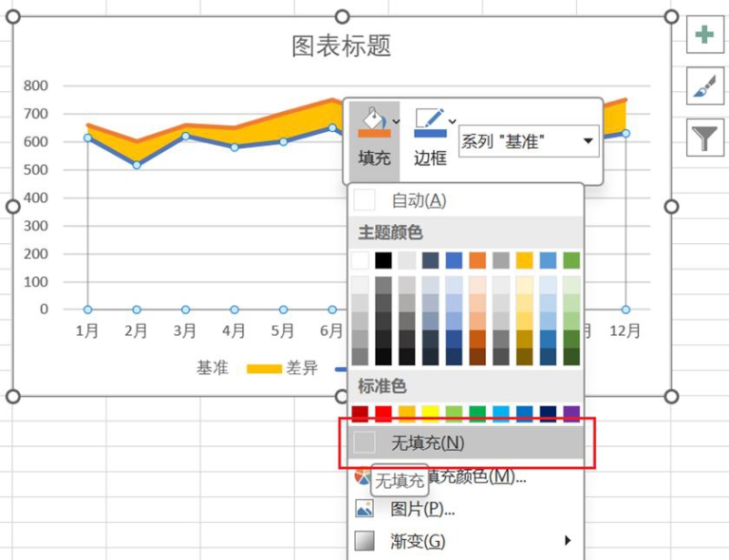Click the green plus Chart Elements button
Screen dimensions: 729x560
[704, 34]
